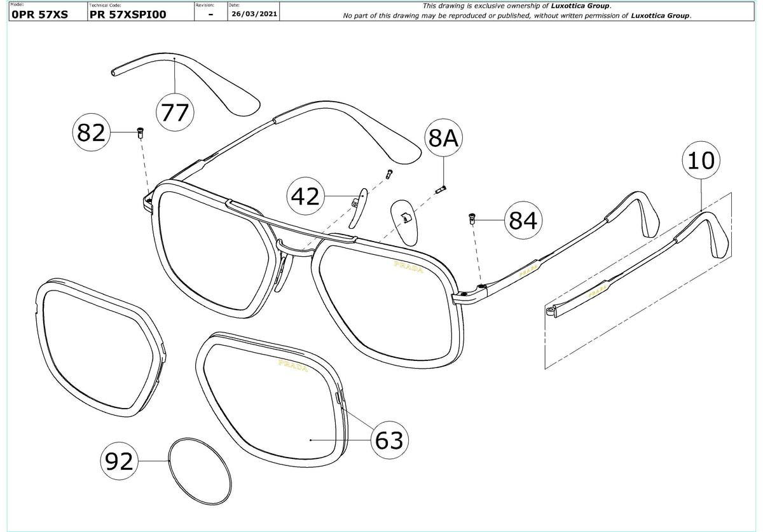Screen dimensions: 763x532
Task: Click the detached left lens without logo
Action: [x=101, y=348]
